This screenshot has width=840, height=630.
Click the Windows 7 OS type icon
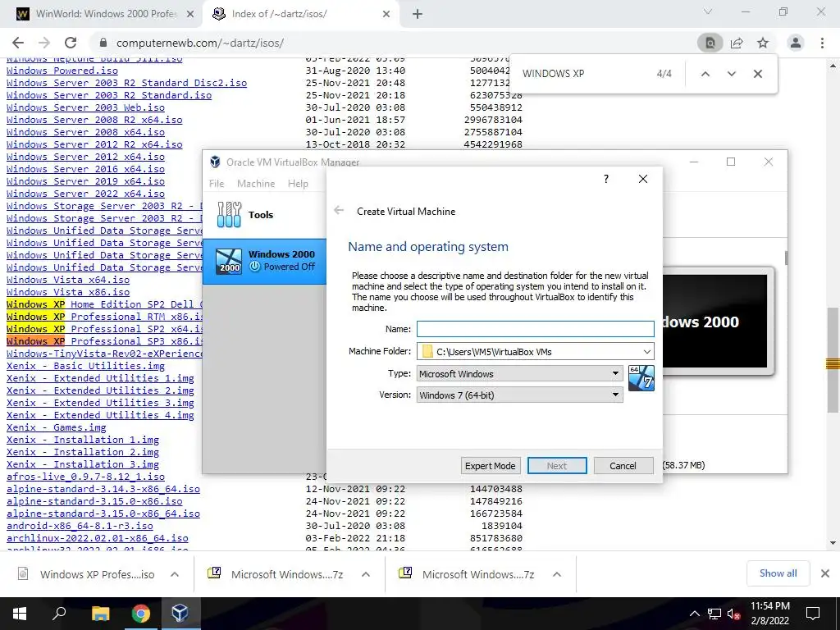click(x=641, y=378)
